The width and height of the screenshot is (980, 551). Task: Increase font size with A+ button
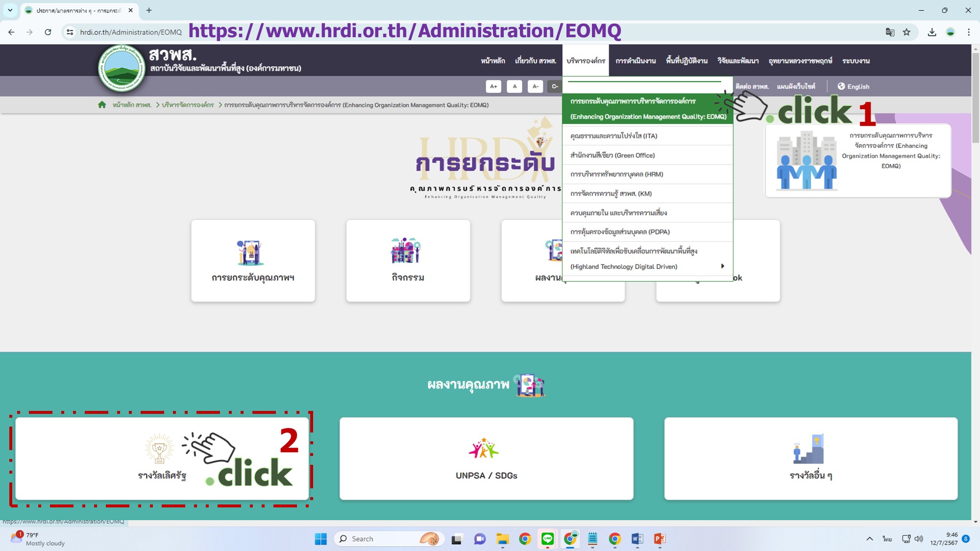[x=493, y=86]
